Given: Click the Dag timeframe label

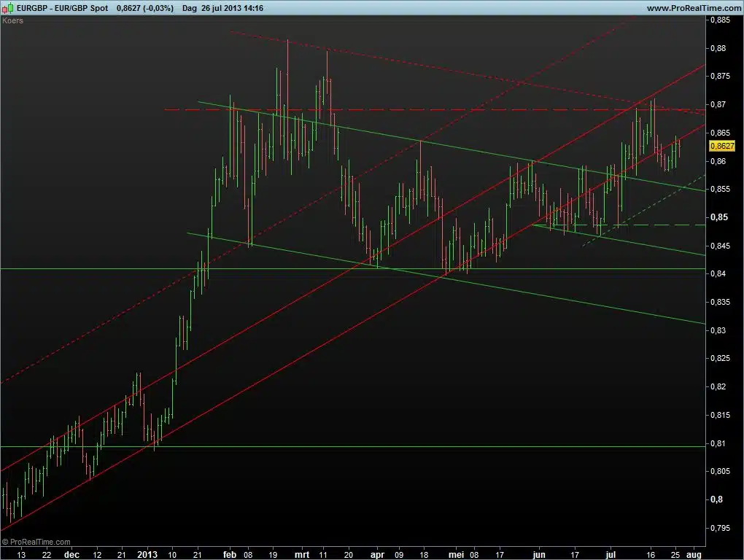Looking at the screenshot, I should pos(190,8).
